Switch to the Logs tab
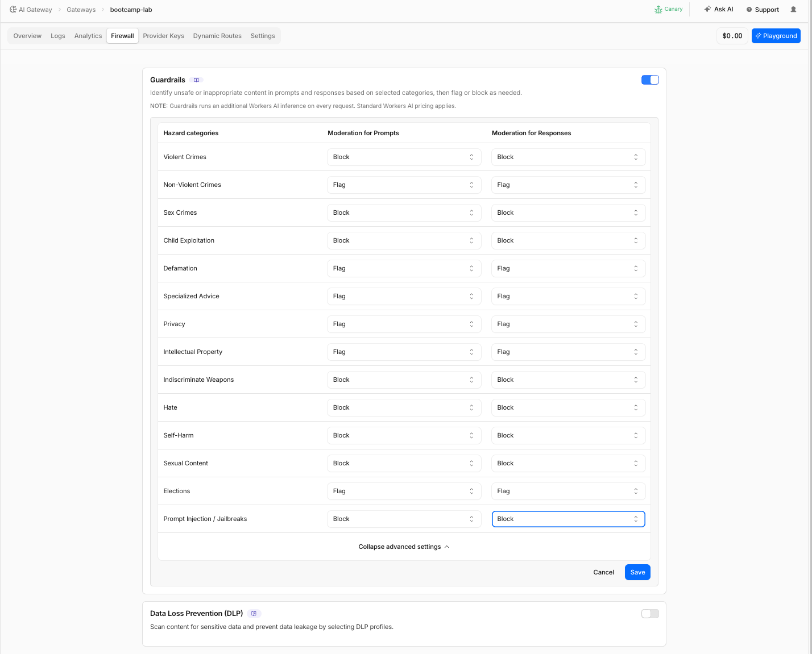The width and height of the screenshot is (812, 654). click(58, 36)
